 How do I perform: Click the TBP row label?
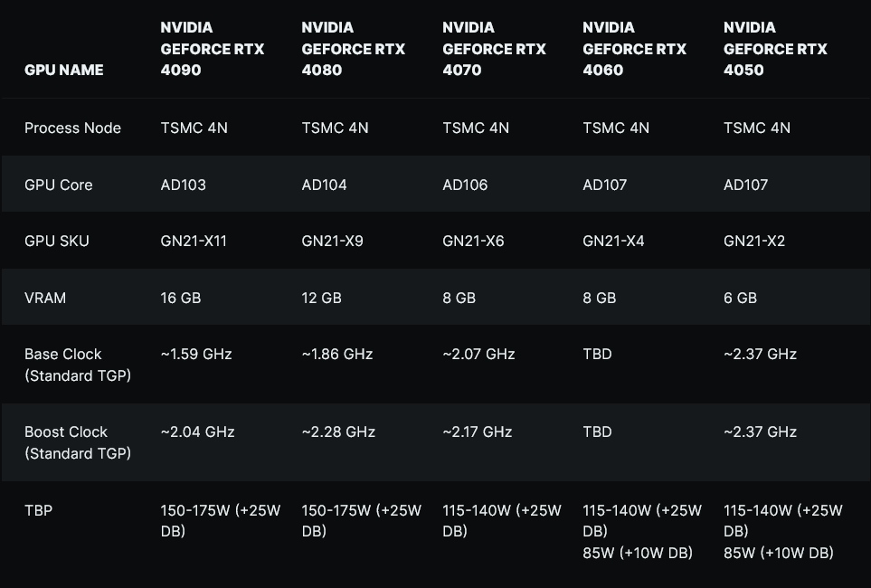click(39, 511)
